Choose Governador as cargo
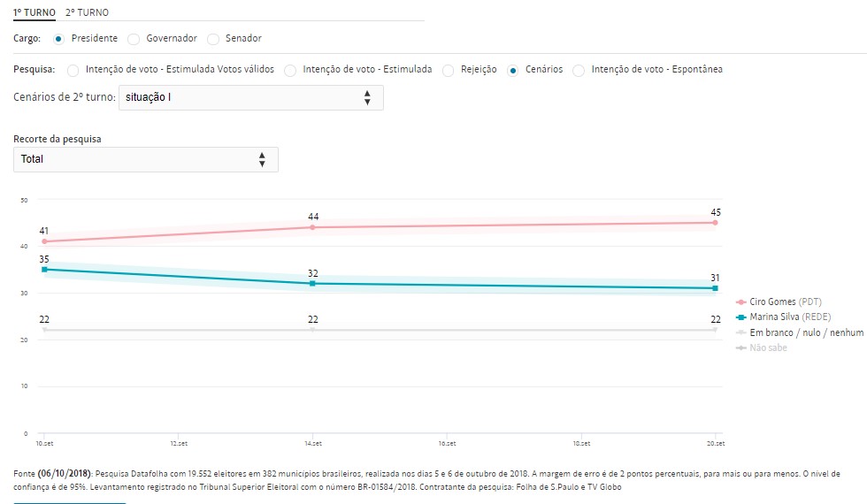 pos(134,39)
